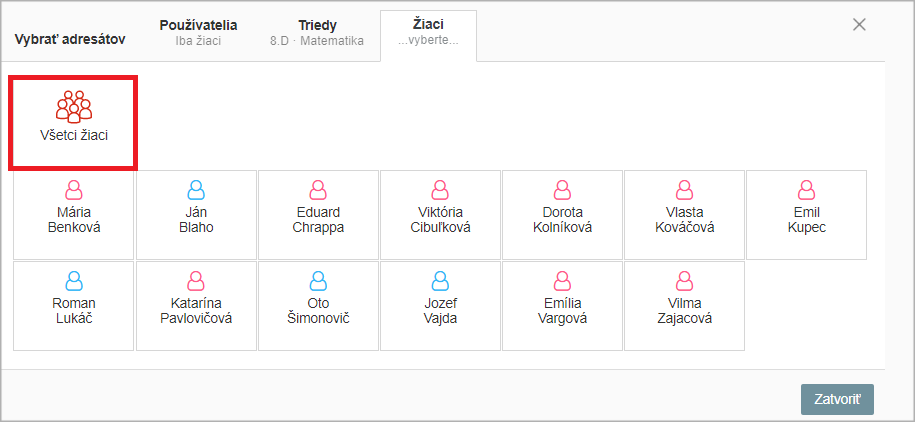Close the dialog with the X
Image resolution: width=915 pixels, height=422 pixels.
click(x=859, y=25)
